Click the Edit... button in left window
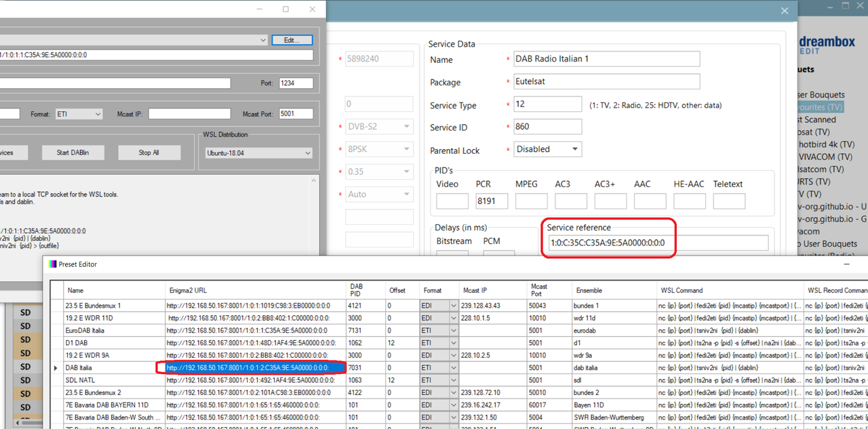This screenshot has width=868, height=429. [x=292, y=40]
